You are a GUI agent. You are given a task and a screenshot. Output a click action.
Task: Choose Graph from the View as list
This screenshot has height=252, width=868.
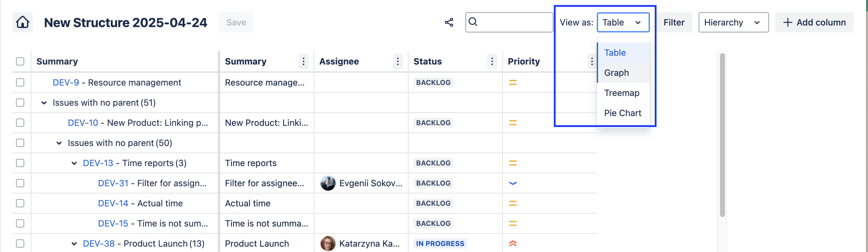(x=616, y=73)
